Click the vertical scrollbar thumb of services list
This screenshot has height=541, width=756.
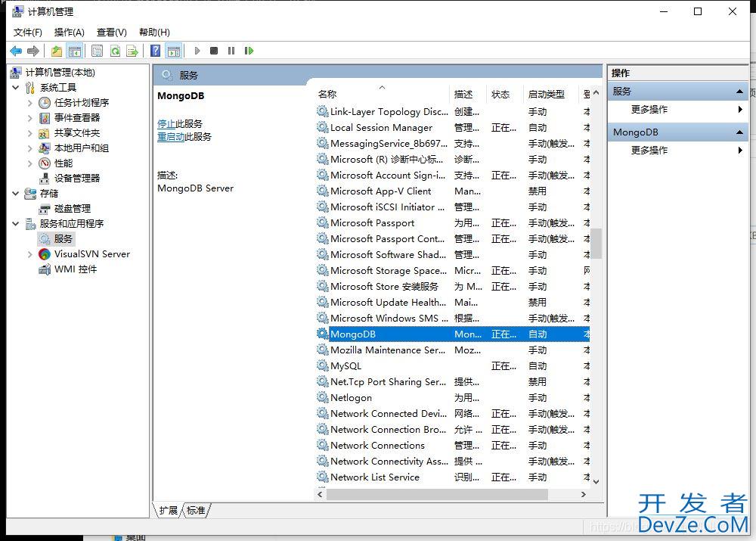(x=596, y=243)
